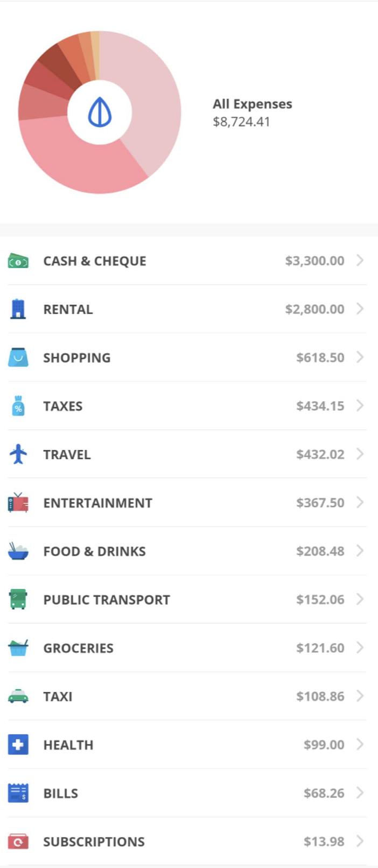Viewport: 378px width, 868px height.
Task: Open the SUBSCRIPTIONS category label
Action: coord(94,842)
